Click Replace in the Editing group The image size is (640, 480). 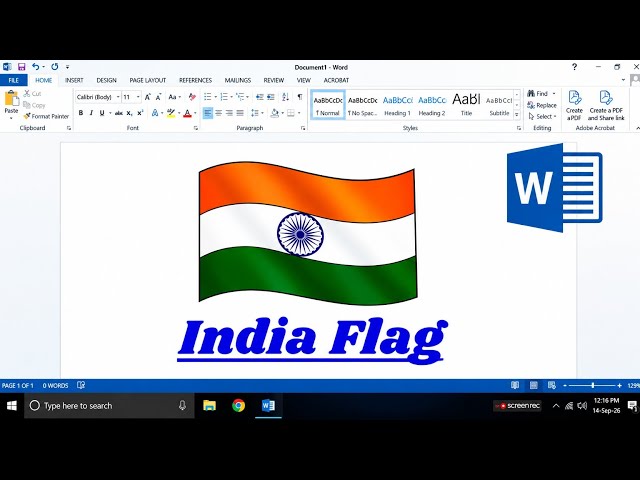(542, 105)
